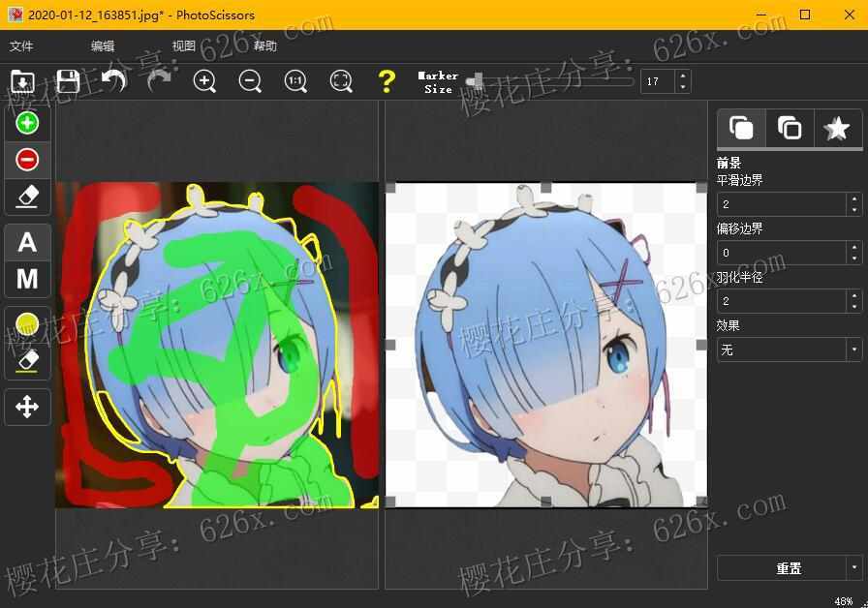The height and width of the screenshot is (608, 868).
Task: Activate the move/pan tool
Action: click(27, 408)
